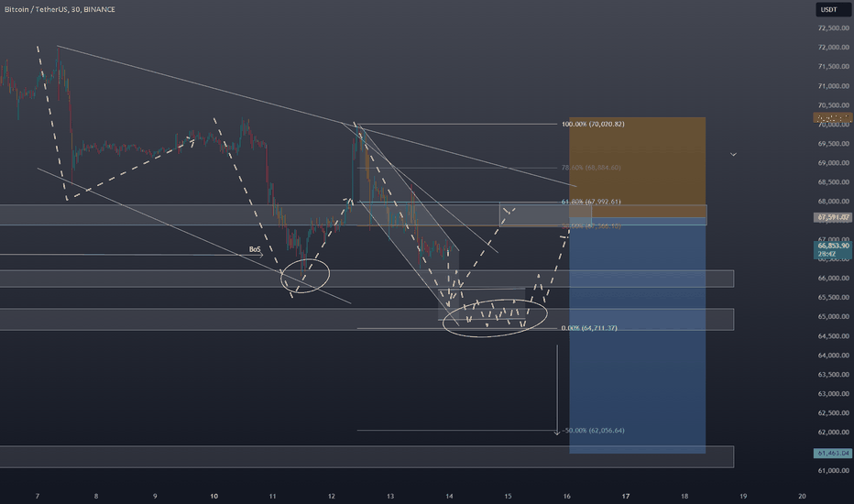Click the small chevron collapse arrow on chart

(734, 155)
